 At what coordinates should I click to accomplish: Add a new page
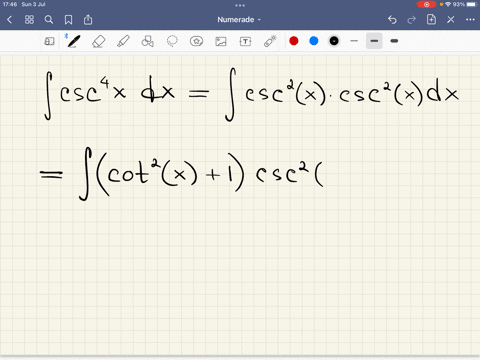point(431,19)
